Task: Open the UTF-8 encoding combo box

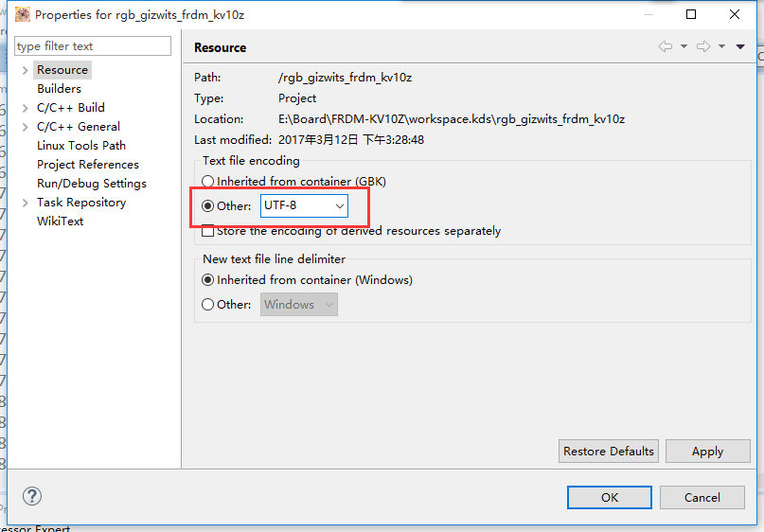Action: [304, 205]
